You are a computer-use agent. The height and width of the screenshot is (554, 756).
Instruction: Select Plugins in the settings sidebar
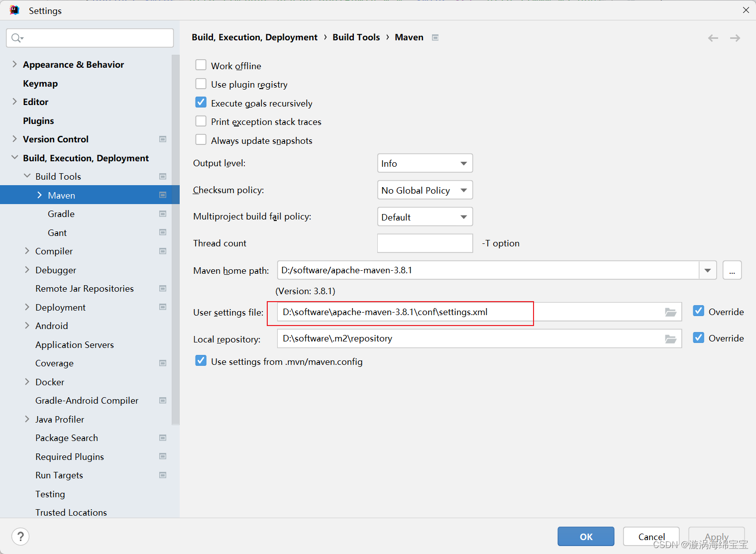[x=38, y=120]
